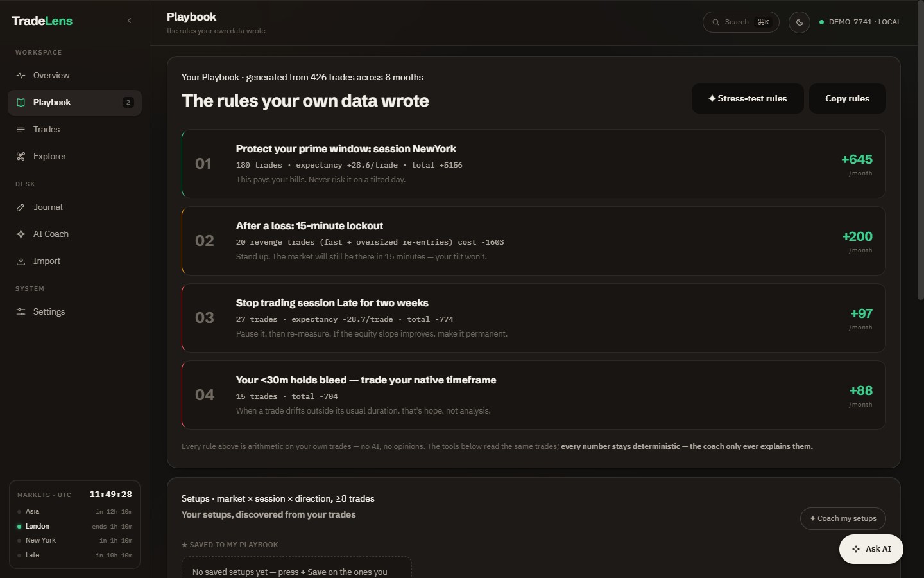
Task: Click the Coach my setups button
Action: [x=843, y=518]
